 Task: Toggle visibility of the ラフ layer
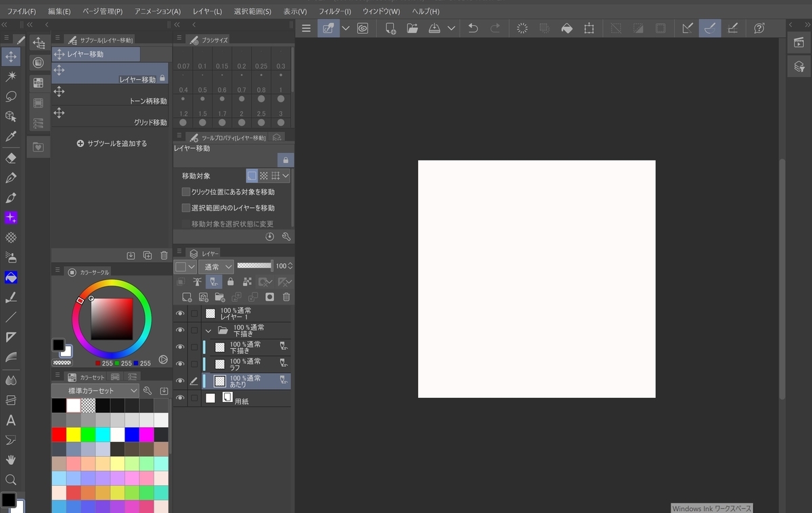tap(180, 364)
